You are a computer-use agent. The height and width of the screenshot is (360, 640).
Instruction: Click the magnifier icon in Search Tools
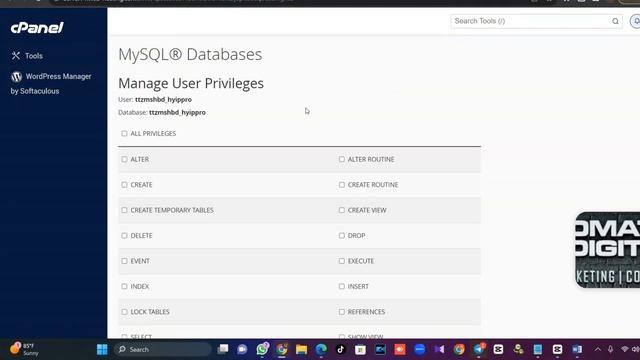point(615,21)
